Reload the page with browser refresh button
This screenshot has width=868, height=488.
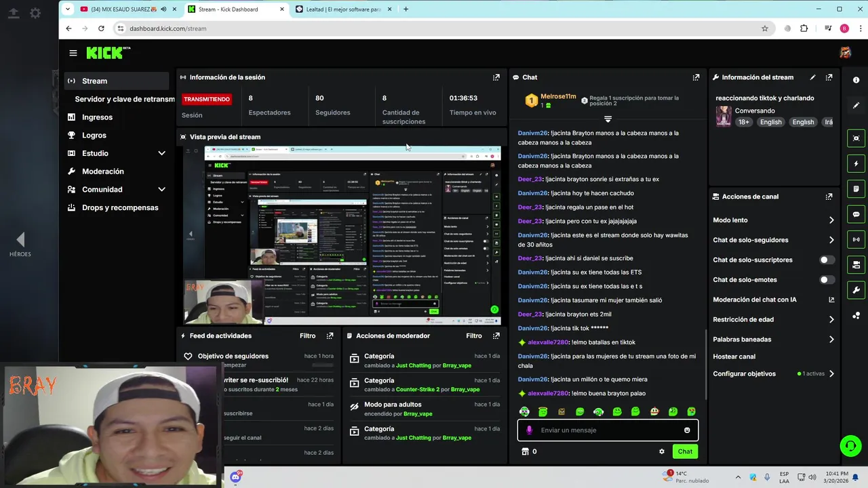pos(101,28)
